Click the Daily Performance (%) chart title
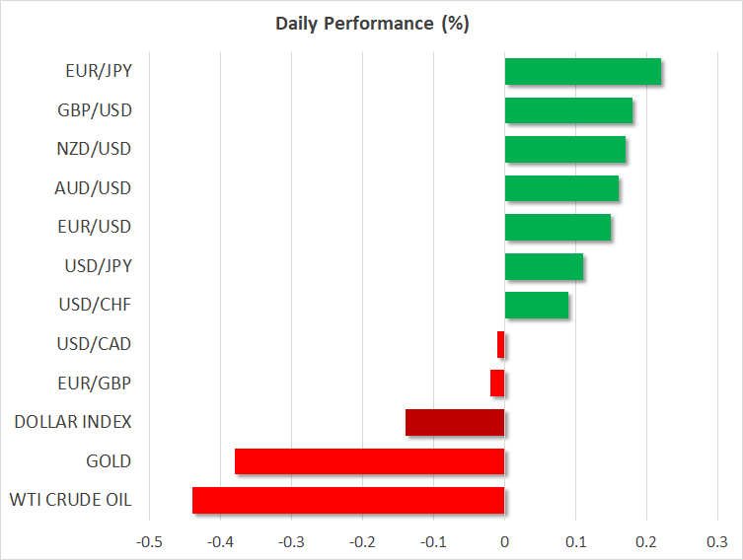Image resolution: width=743 pixels, height=560 pixels. click(x=371, y=24)
